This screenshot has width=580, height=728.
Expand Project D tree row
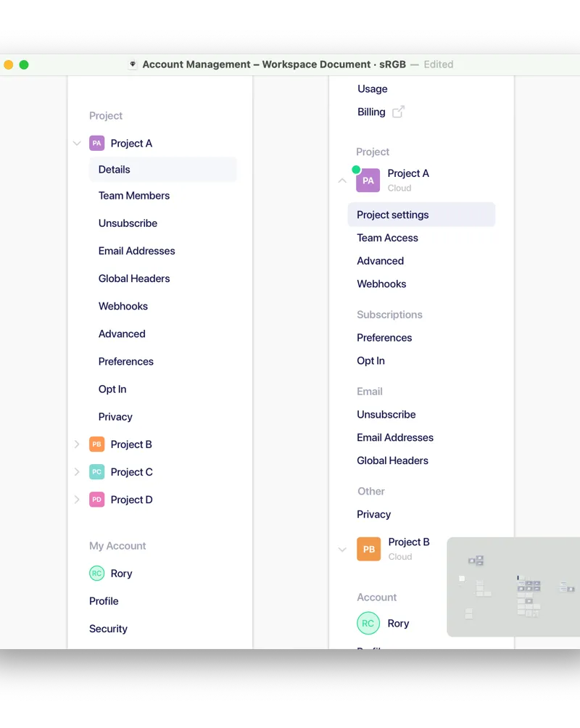pos(77,500)
